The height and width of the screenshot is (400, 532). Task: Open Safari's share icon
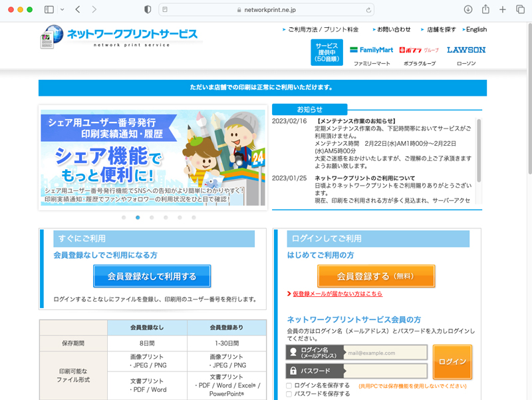(486, 10)
